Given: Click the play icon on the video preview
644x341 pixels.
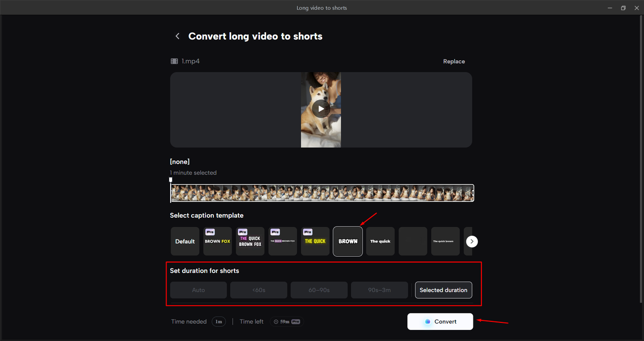Looking at the screenshot, I should (x=320, y=108).
